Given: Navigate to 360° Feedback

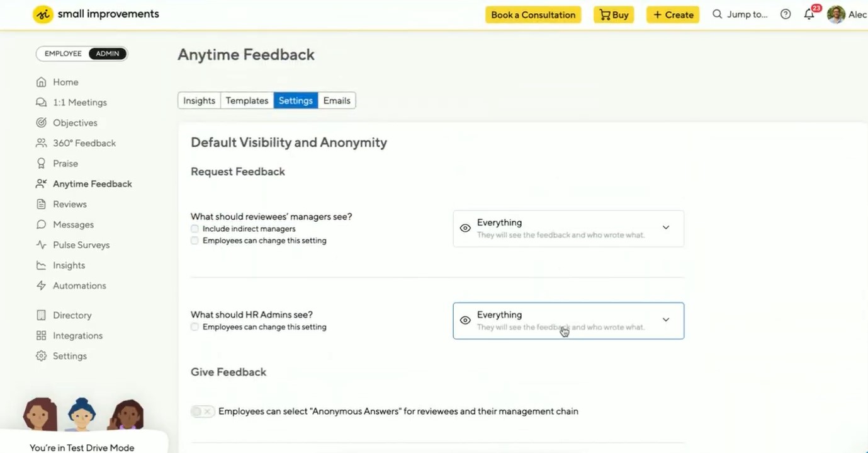Looking at the screenshot, I should pos(84,142).
